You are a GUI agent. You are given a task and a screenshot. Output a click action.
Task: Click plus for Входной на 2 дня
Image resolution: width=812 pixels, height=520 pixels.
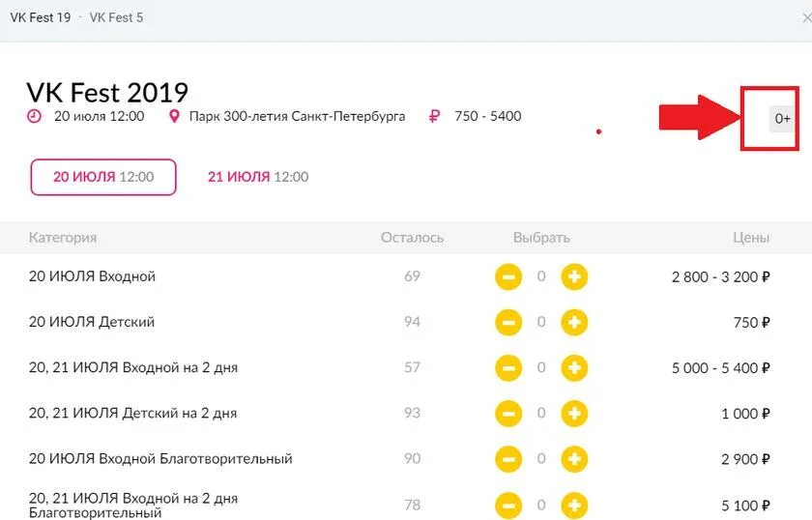point(574,367)
